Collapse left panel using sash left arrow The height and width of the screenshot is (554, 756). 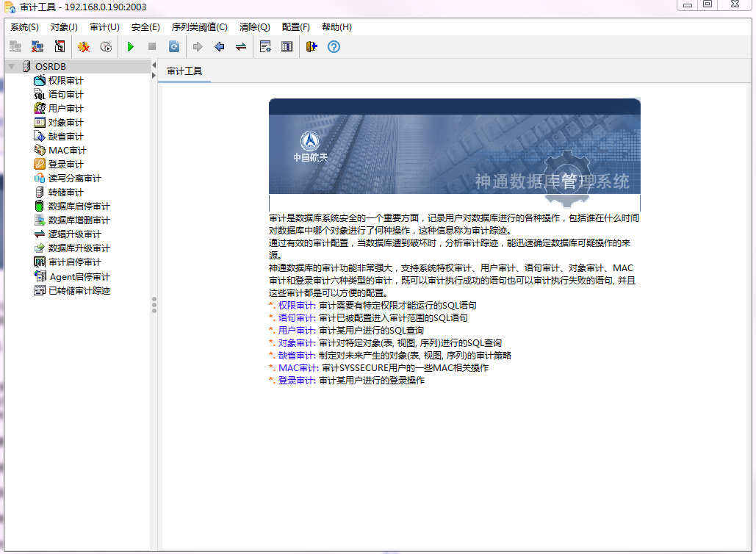pos(154,66)
